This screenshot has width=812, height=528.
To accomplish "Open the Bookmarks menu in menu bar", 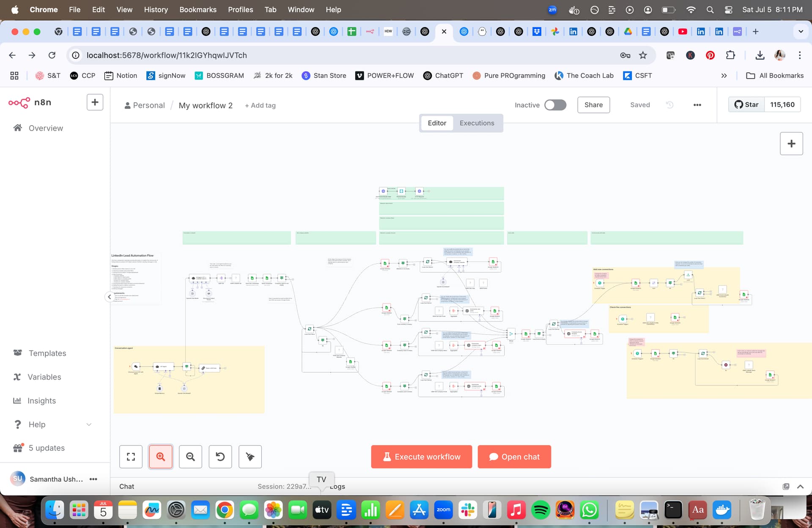I will 198,9.
